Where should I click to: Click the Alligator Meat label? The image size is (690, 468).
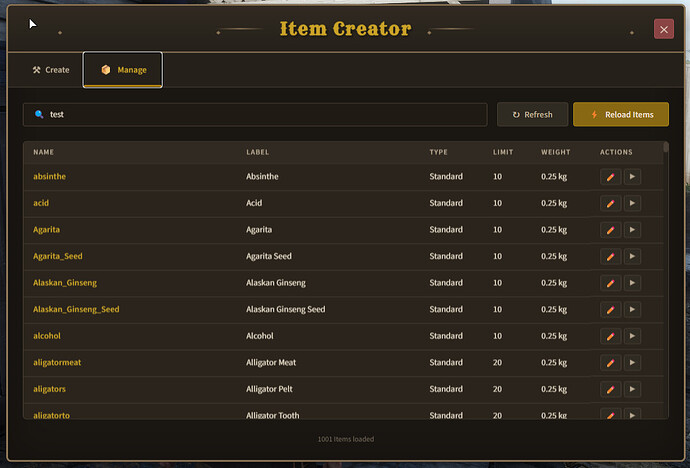tap(271, 362)
